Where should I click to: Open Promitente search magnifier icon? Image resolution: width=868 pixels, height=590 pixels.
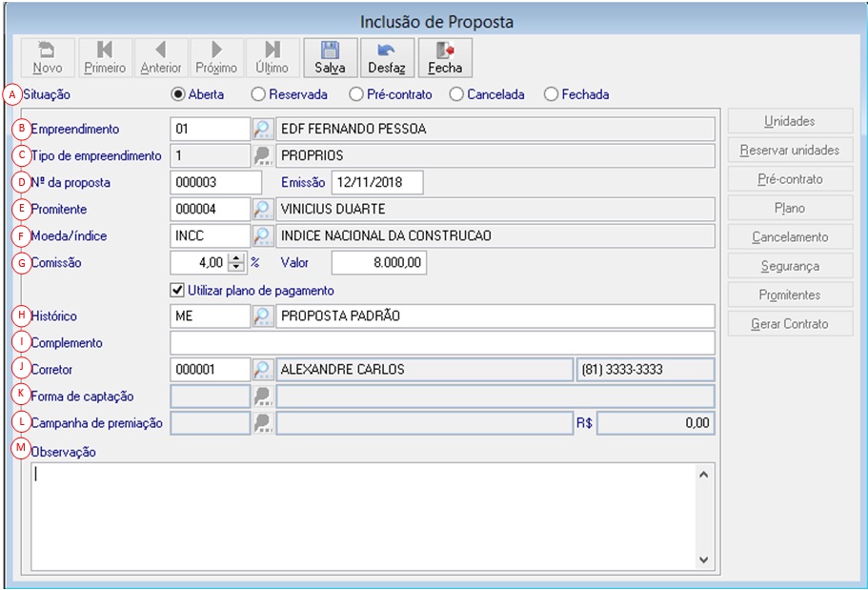click(263, 210)
